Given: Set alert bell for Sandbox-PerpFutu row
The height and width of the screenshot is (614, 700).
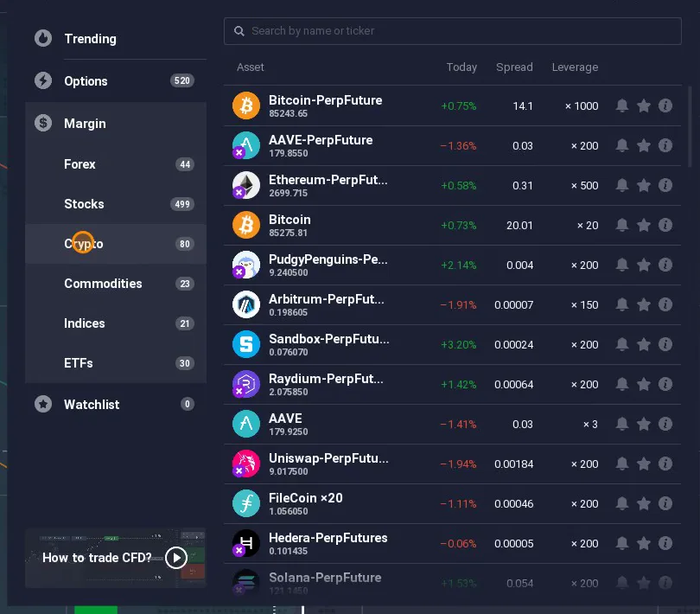Looking at the screenshot, I should (622, 344).
